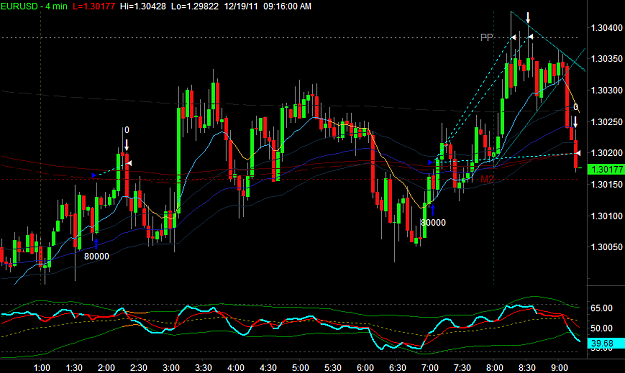
Task: Click the 1.30050 price axis label
Action: [607, 247]
